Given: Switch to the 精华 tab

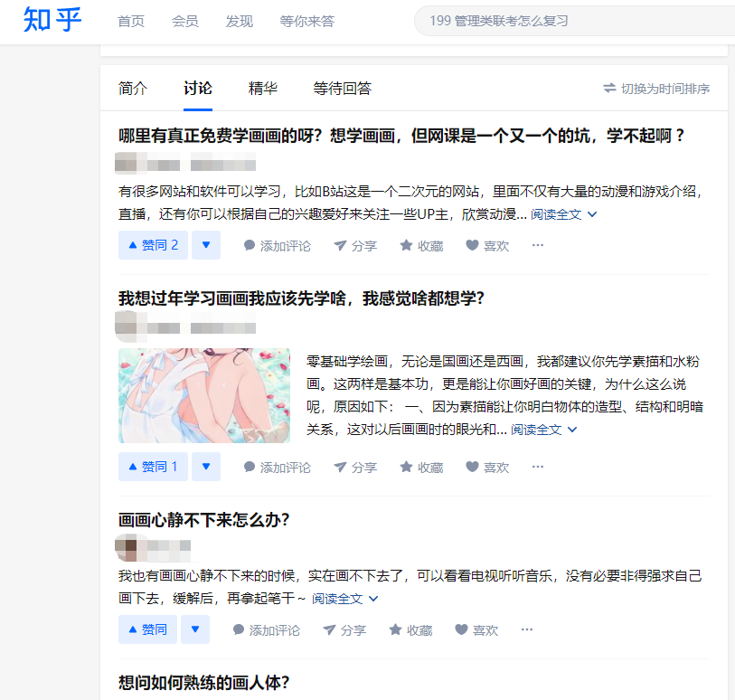Looking at the screenshot, I should coord(263,89).
